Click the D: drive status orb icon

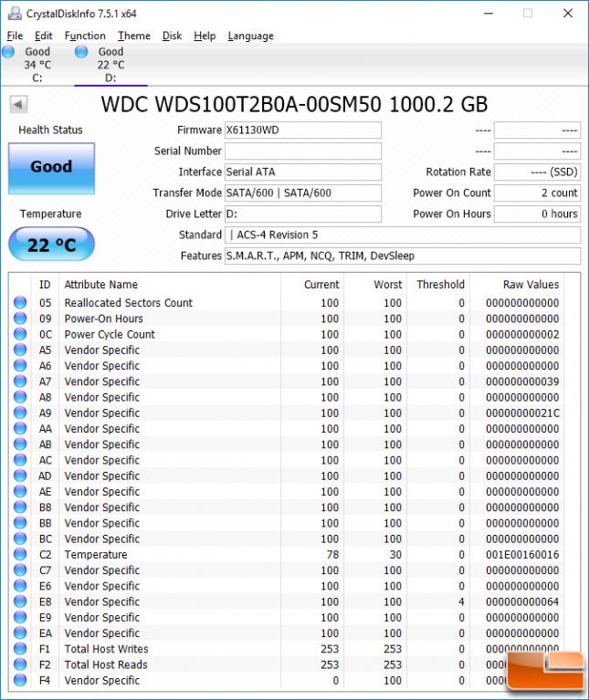tap(81, 52)
